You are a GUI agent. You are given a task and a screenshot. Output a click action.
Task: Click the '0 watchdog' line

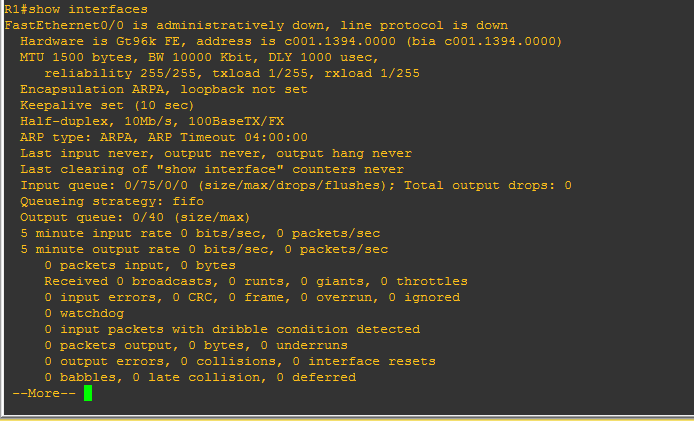[x=84, y=313]
